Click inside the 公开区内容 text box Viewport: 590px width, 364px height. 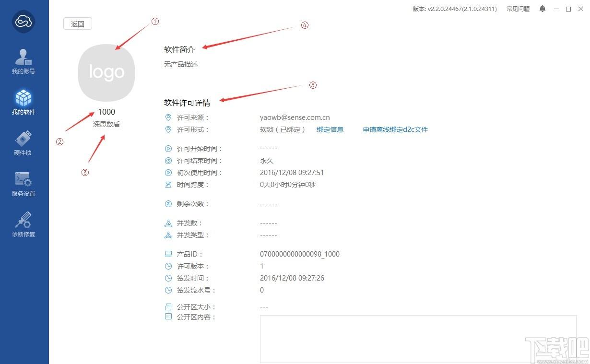click(418, 339)
